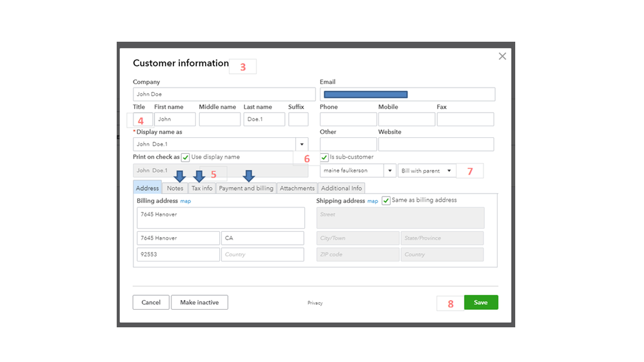Click the Company field with John Doe
Viewport: 644px width, 362px height.
(x=224, y=95)
